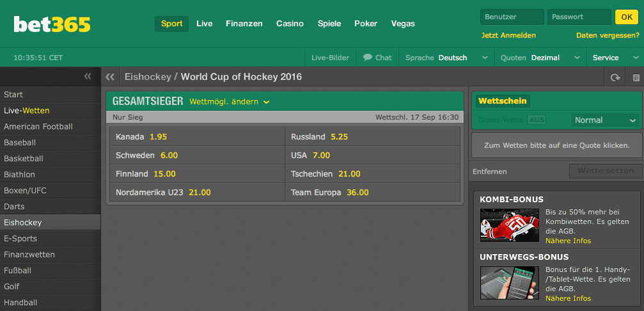Click the back double-arrow beside Eishockey
Image resolution: width=644 pixels, height=311 pixels.
[x=109, y=77]
